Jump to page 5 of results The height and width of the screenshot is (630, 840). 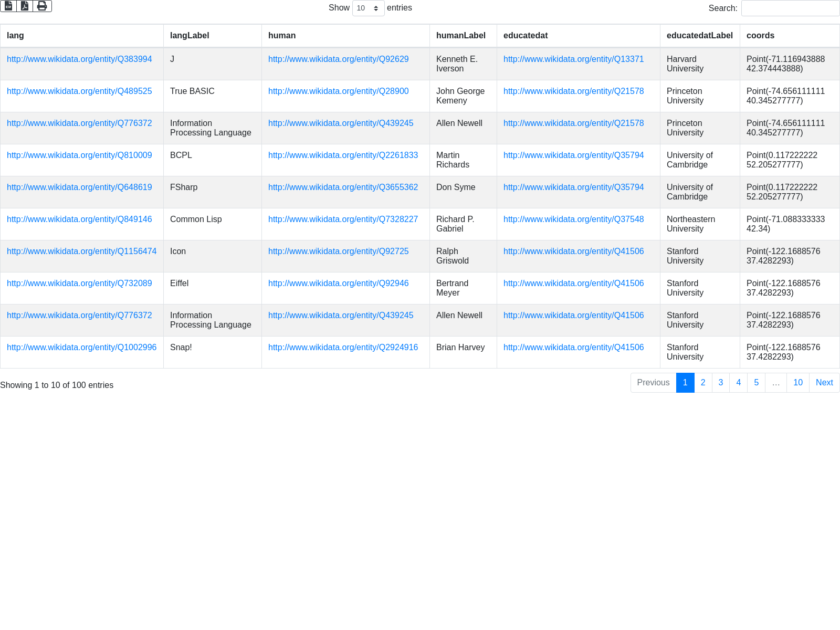756,383
